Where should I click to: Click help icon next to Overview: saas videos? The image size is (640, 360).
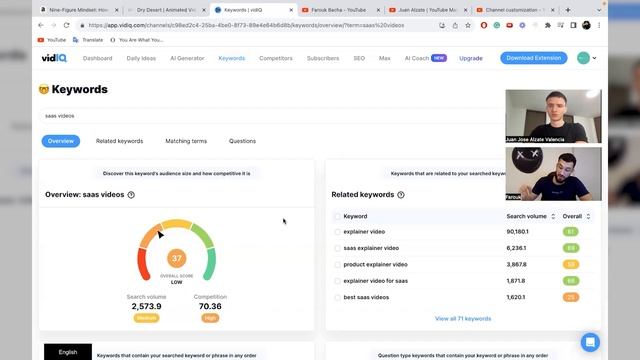[x=131, y=195]
